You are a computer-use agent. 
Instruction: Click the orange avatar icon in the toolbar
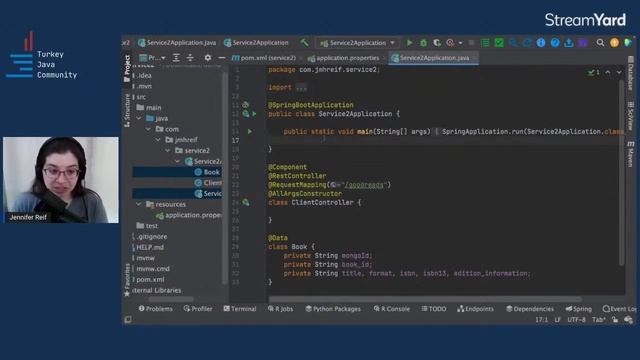pyautogui.click(x=614, y=42)
